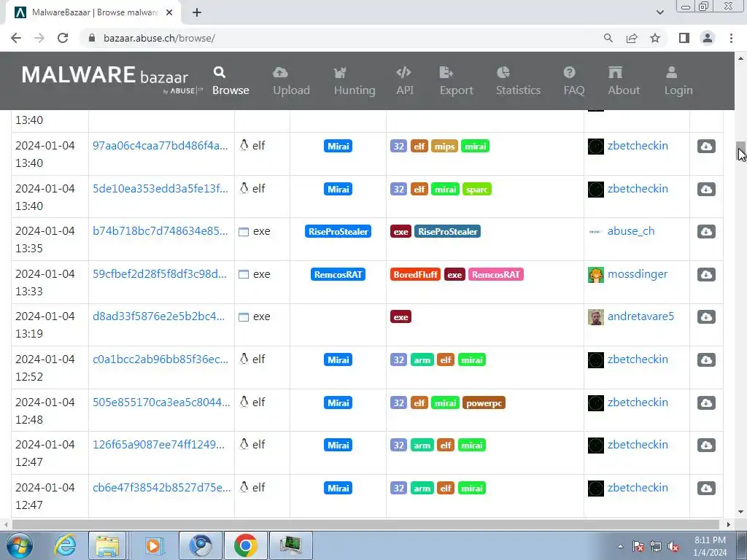Open the tab search dropdown

coord(659,12)
